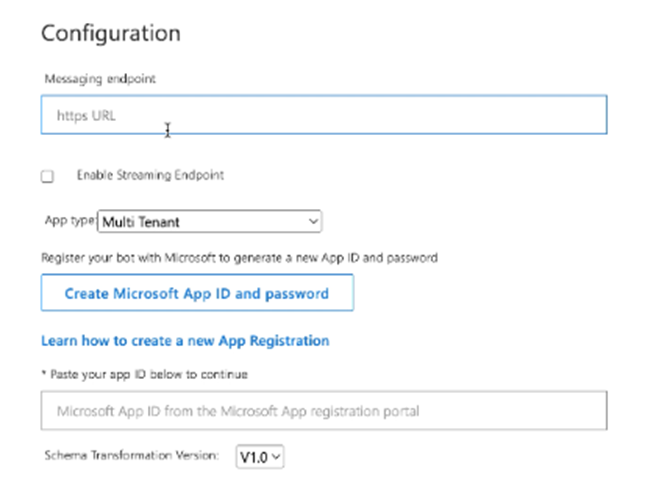Expand the Schema Transformation Version dropdown
656x502 pixels.
(x=260, y=457)
